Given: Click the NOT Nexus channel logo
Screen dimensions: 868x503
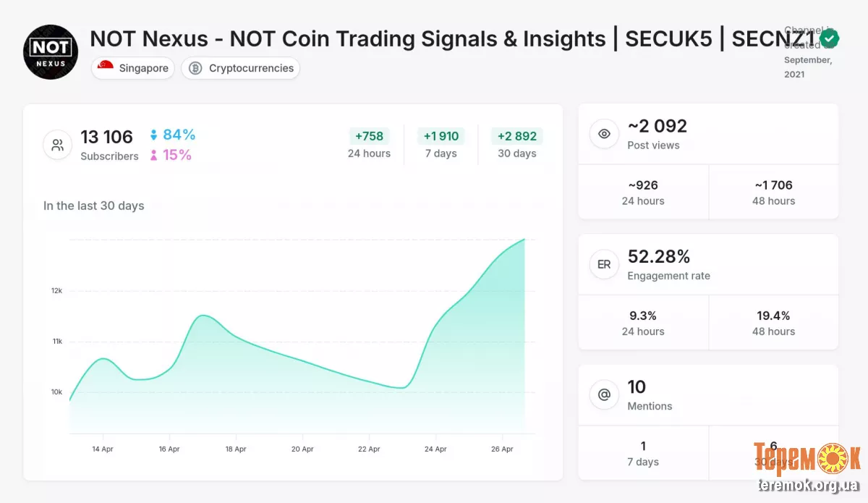Looking at the screenshot, I should coord(51,52).
